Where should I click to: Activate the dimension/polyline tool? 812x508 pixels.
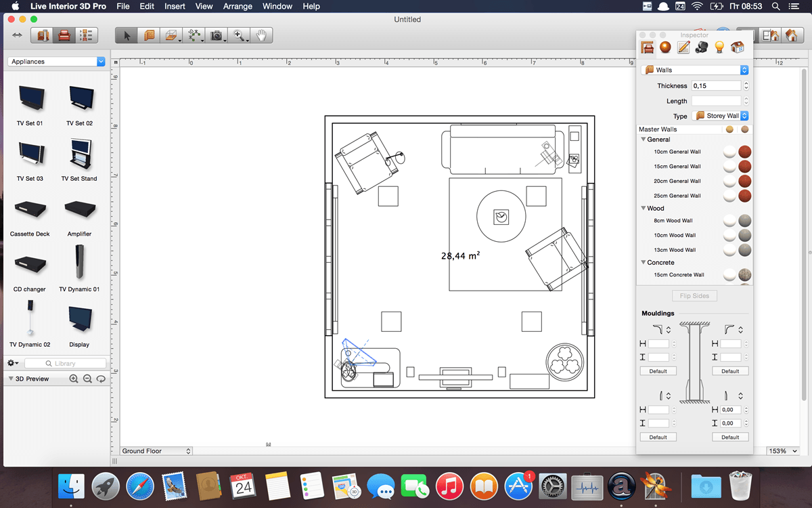(194, 35)
